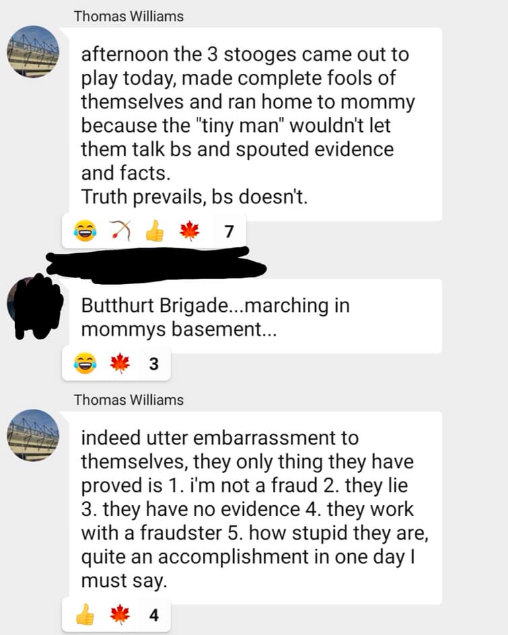Image resolution: width=508 pixels, height=635 pixels.
Task: Click the maple leaf reaction beside count 4
Action: 120,615
